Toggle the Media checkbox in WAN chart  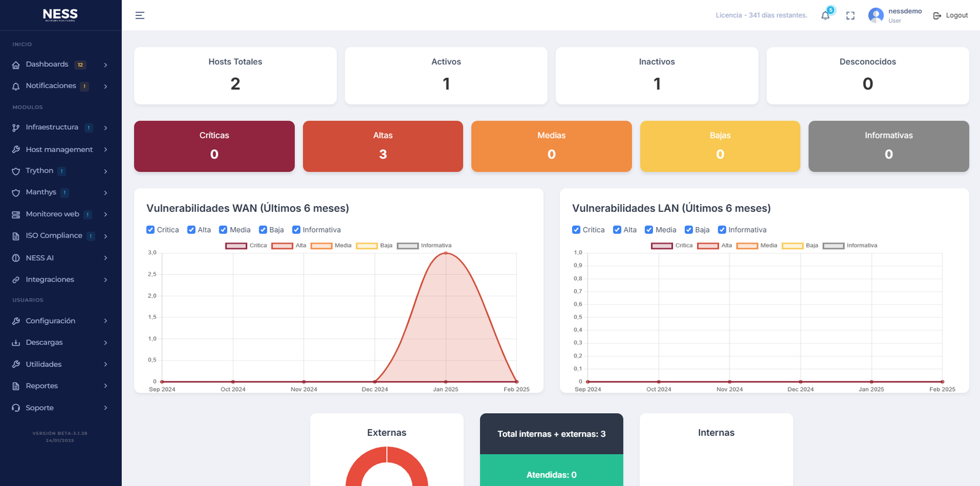point(223,230)
